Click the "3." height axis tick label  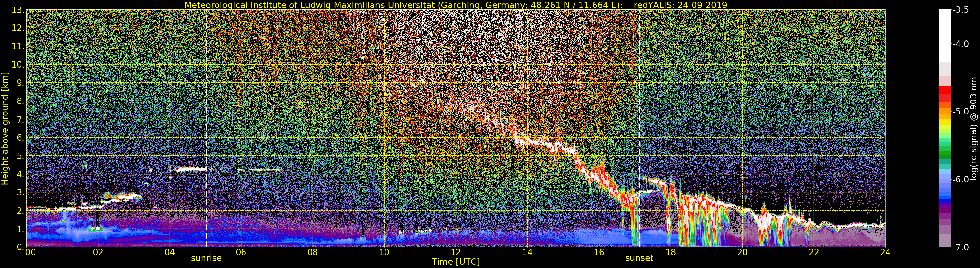[x=20, y=193]
